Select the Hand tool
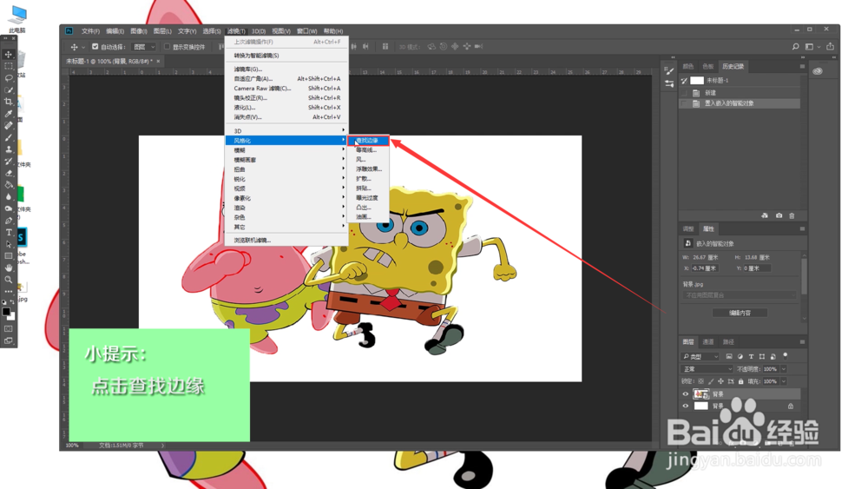Viewport: 868px width, 489px height. pyautogui.click(x=9, y=268)
